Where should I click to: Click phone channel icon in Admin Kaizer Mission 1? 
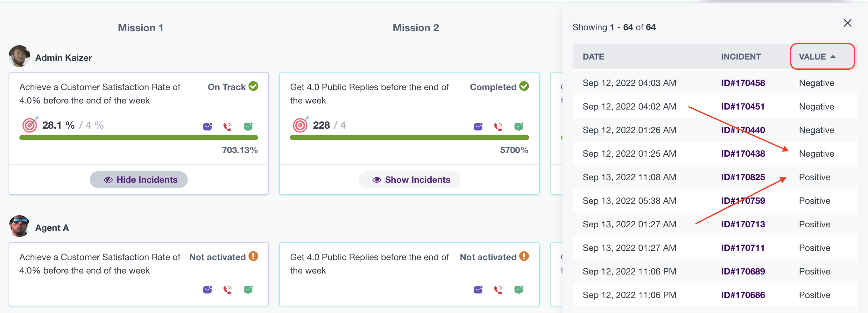pyautogui.click(x=228, y=127)
